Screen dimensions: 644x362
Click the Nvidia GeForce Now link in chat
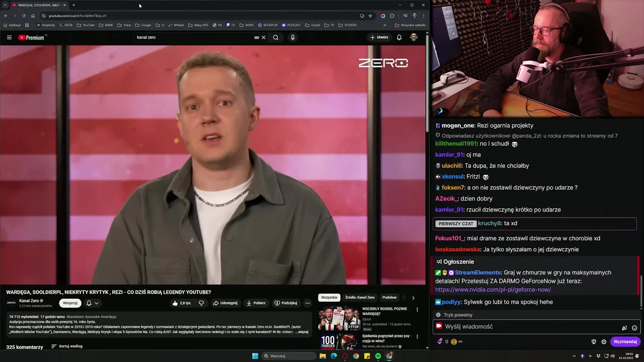click(x=493, y=290)
